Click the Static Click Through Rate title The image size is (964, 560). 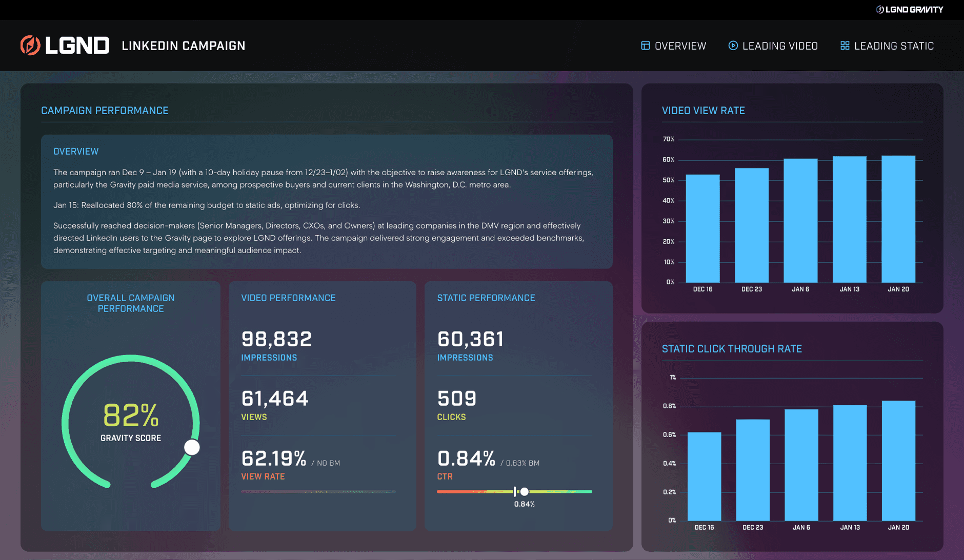click(x=732, y=349)
